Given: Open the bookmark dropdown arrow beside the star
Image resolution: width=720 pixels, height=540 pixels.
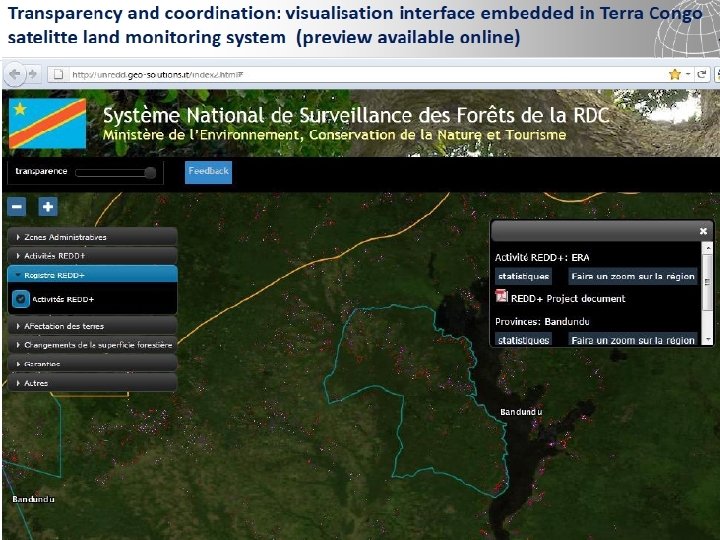Looking at the screenshot, I should [x=688, y=74].
